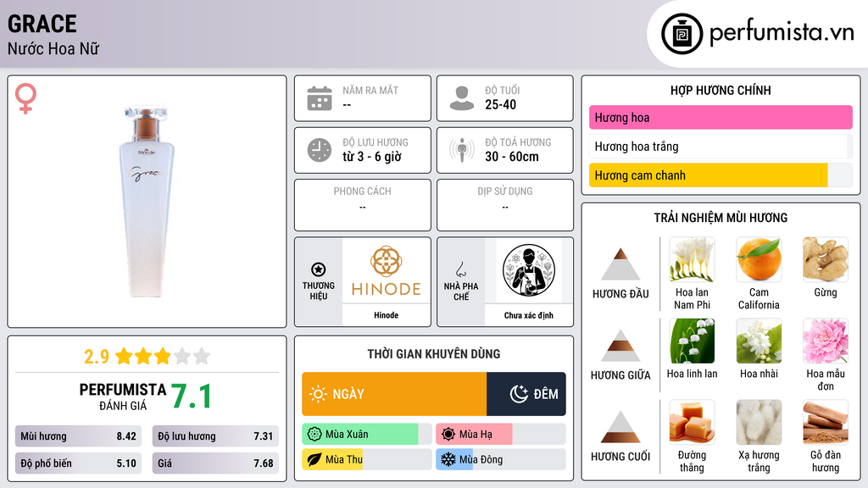Click the Hinode brand logo
The width and height of the screenshot is (868, 488).
(387, 271)
